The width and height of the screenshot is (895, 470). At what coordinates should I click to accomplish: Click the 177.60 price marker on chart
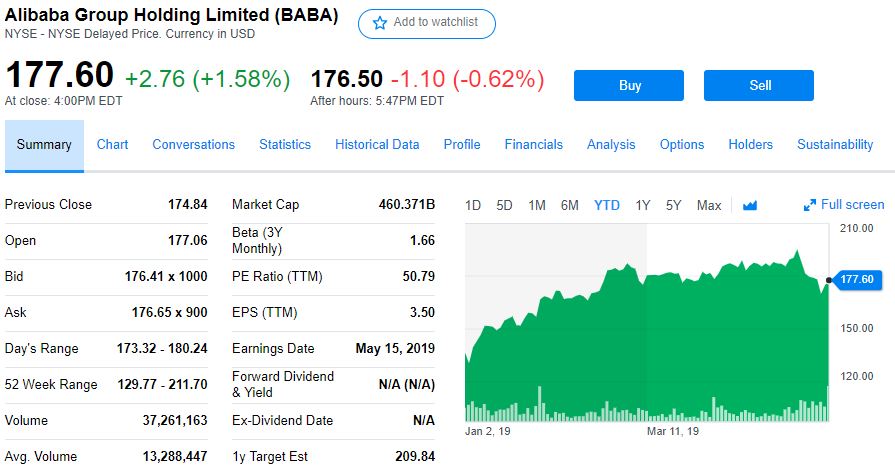pyautogui.click(x=856, y=279)
